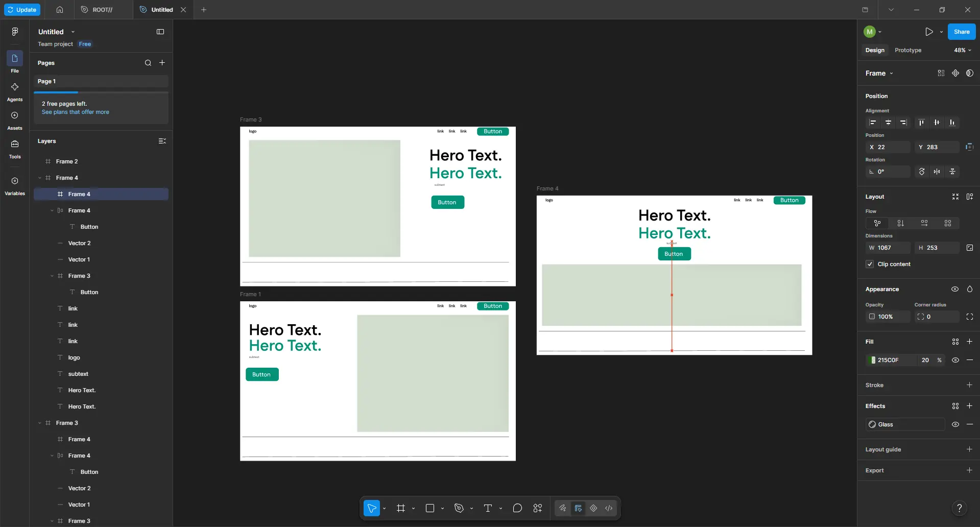Toggle the Clip content checkbox
Image resolution: width=980 pixels, height=527 pixels.
coord(870,264)
